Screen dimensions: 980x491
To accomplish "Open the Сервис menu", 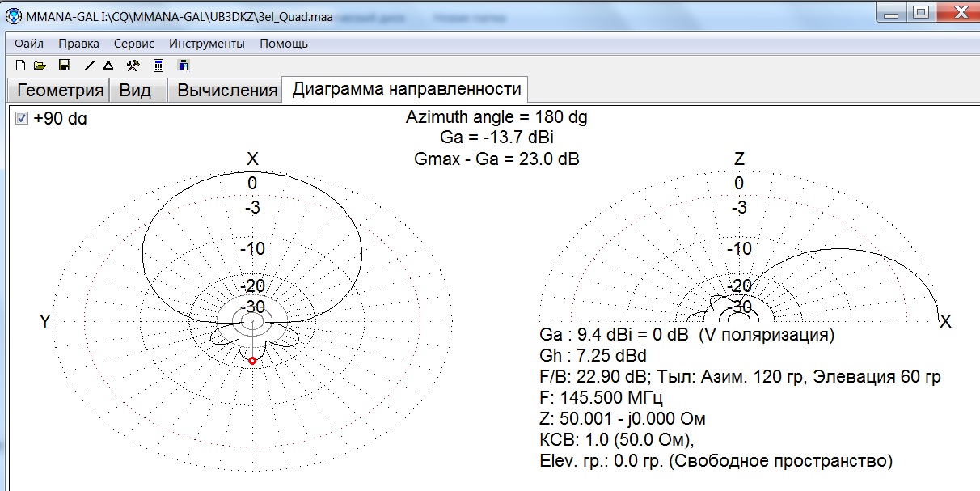I will coord(134,44).
